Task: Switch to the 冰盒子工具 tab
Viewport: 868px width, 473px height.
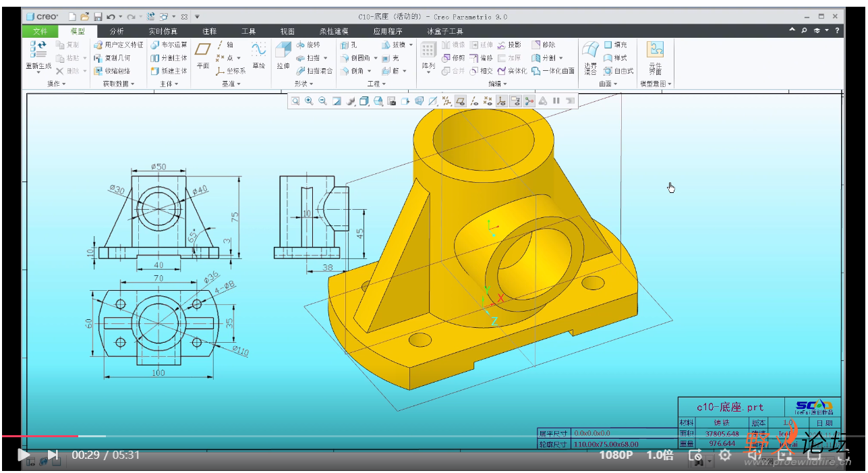Action: [444, 31]
